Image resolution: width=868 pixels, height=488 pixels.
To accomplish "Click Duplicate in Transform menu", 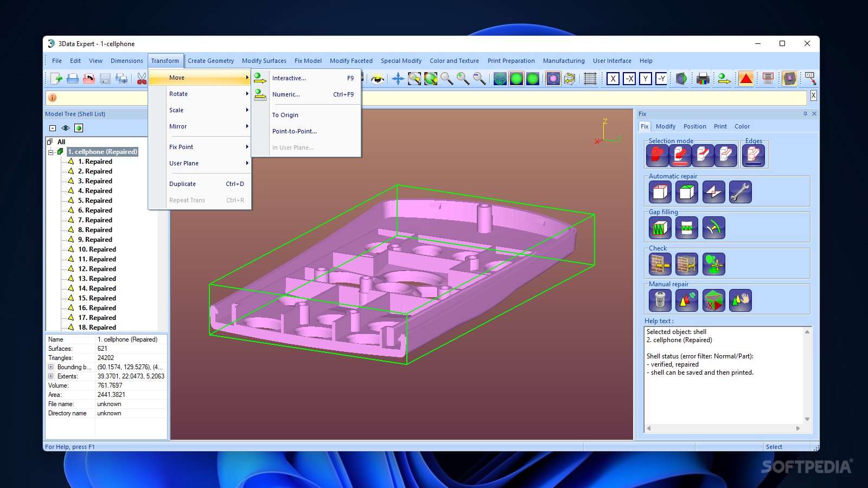I will (x=200, y=184).
